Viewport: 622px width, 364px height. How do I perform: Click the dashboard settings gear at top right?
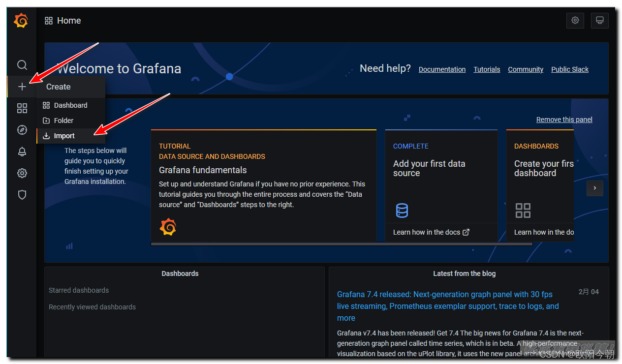[x=575, y=21]
